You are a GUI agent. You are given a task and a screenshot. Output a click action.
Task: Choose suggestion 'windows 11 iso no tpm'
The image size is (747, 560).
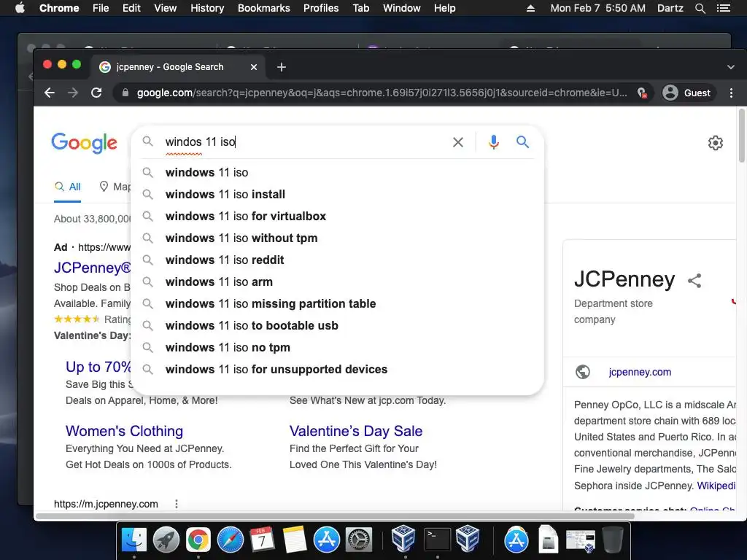337,348
